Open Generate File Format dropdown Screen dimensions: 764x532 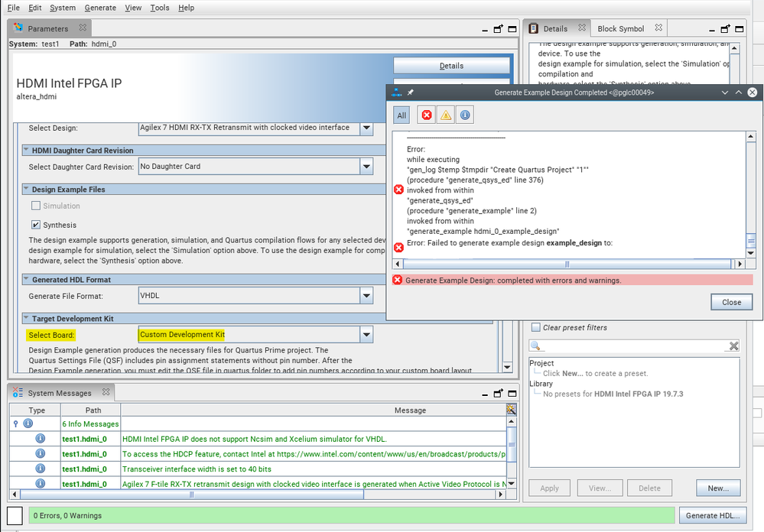tap(366, 296)
